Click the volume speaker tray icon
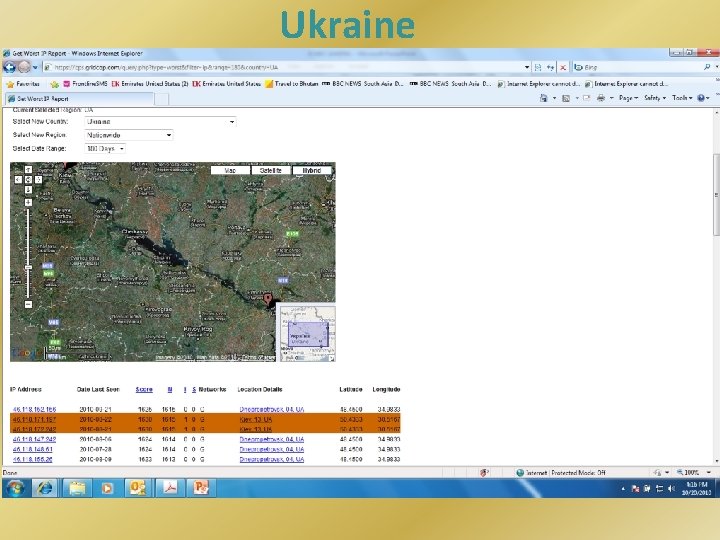720x540 pixels. pyautogui.click(x=671, y=489)
